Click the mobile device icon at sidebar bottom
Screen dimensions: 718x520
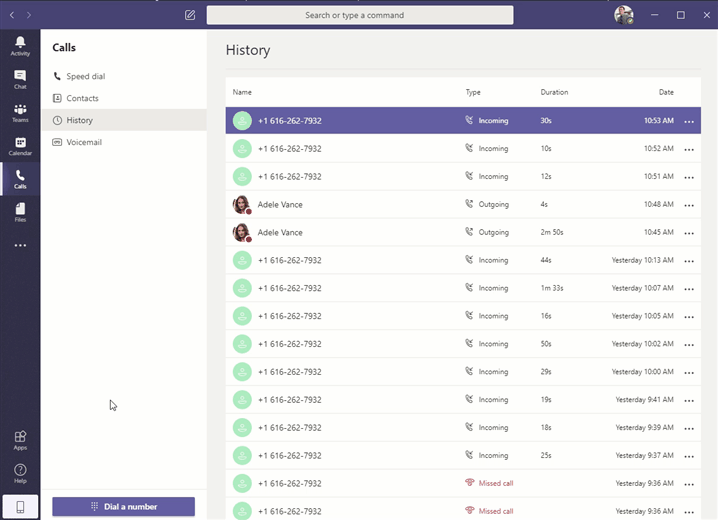click(20, 507)
